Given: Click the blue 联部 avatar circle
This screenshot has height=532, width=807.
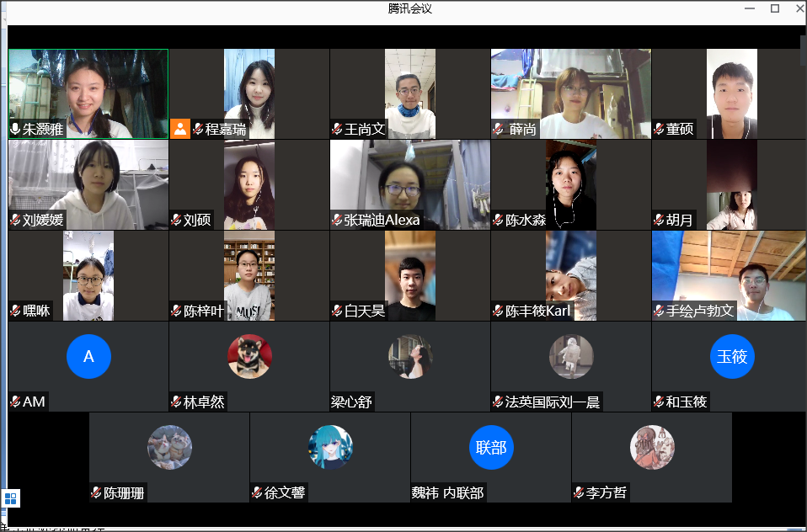Looking at the screenshot, I should click(x=490, y=447).
